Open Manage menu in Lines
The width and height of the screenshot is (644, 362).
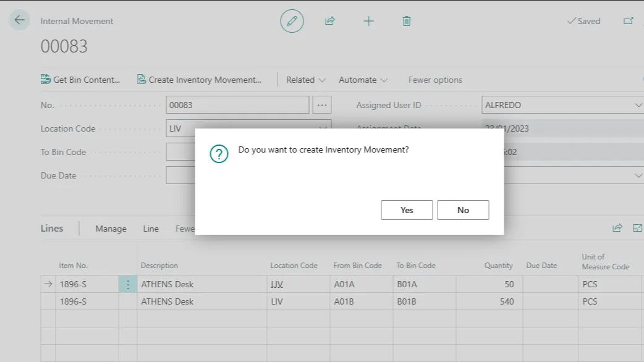click(111, 229)
